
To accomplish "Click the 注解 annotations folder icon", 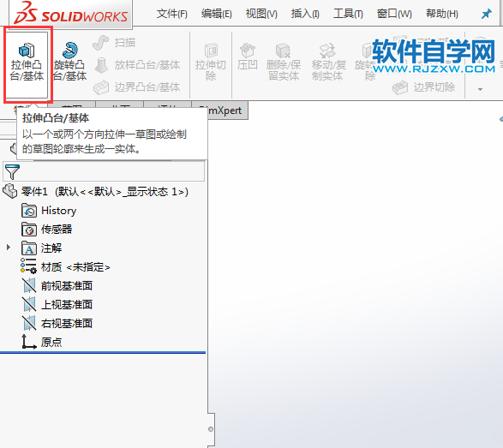I will (x=29, y=248).
